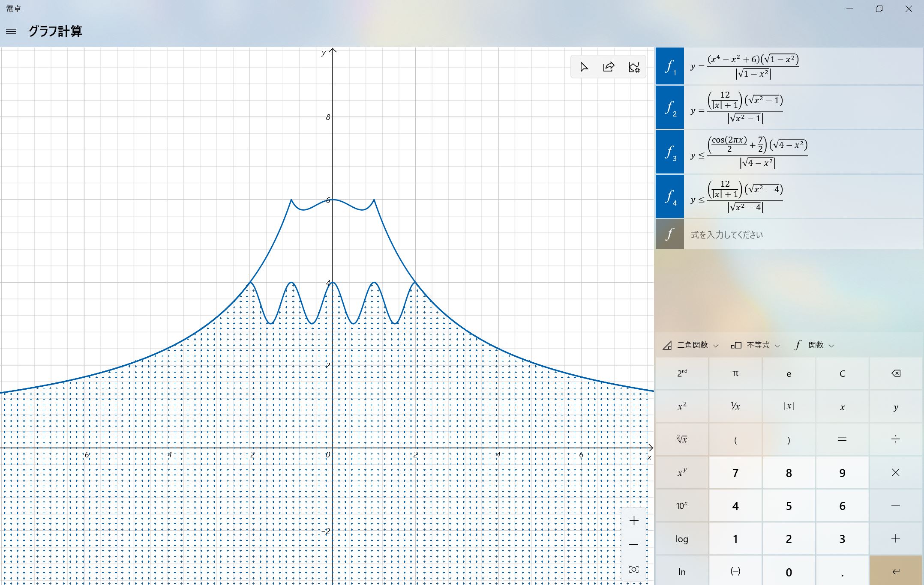Click the digit 3 key

pos(842,539)
